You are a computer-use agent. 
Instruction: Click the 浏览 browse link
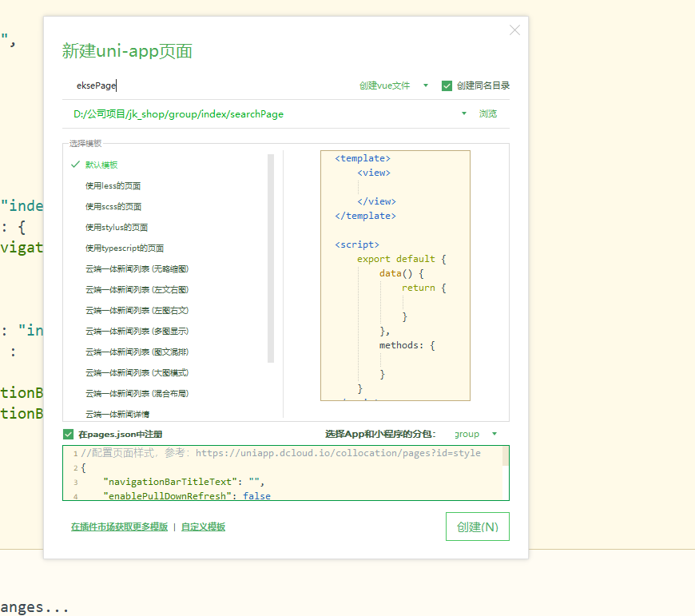pyautogui.click(x=487, y=113)
